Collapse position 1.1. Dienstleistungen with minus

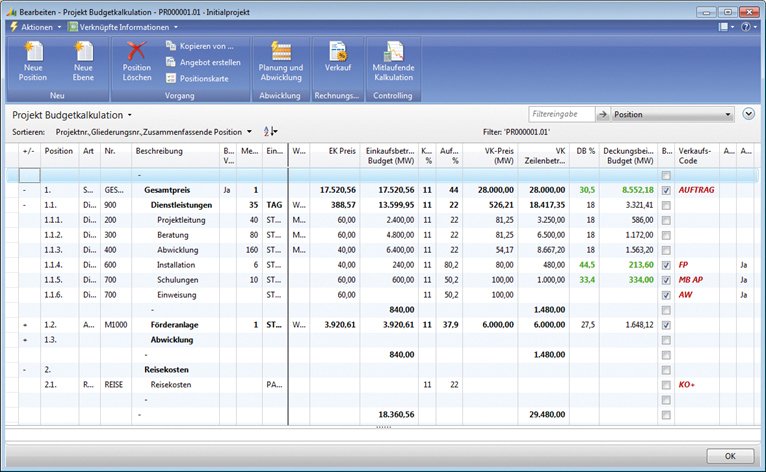coord(24,205)
